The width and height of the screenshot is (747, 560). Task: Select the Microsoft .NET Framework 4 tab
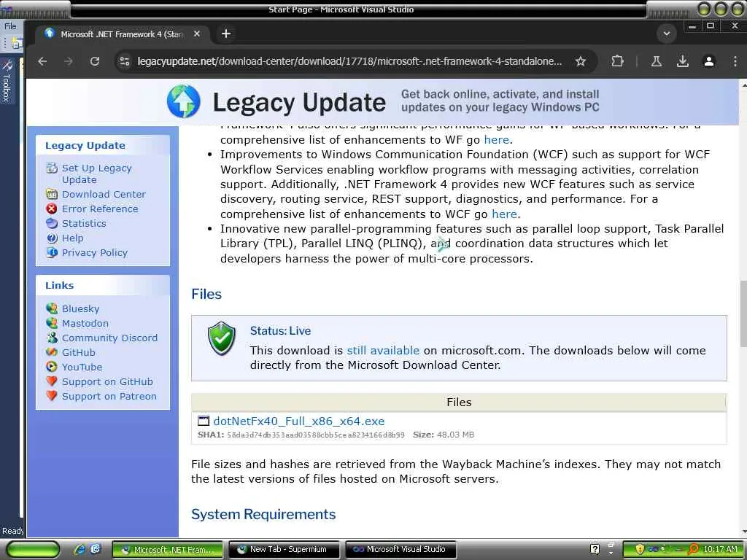(122, 34)
